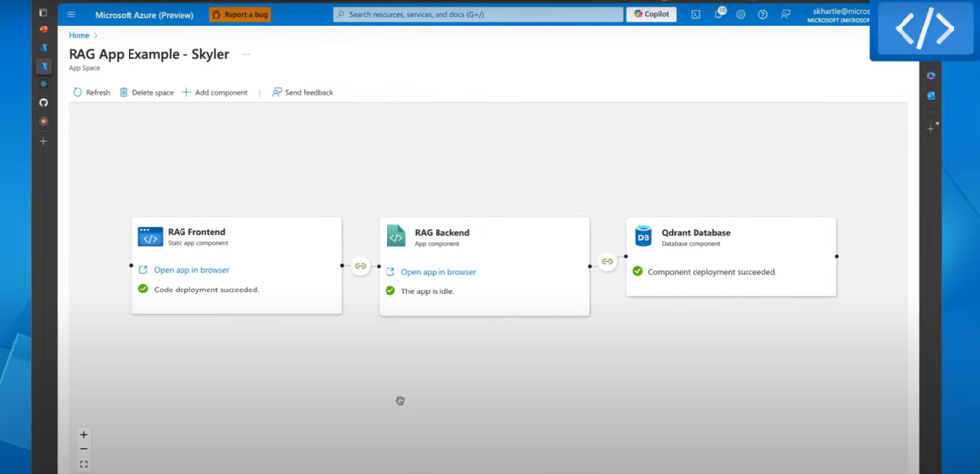980x474 pixels.
Task: Click the Delete space trash icon
Action: pos(124,92)
